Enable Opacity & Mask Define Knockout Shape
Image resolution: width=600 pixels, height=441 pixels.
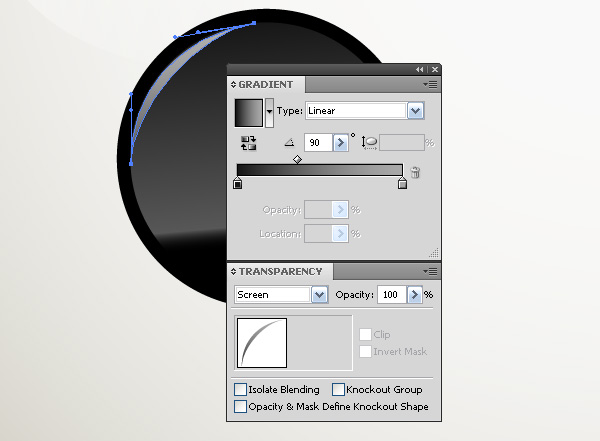point(240,407)
